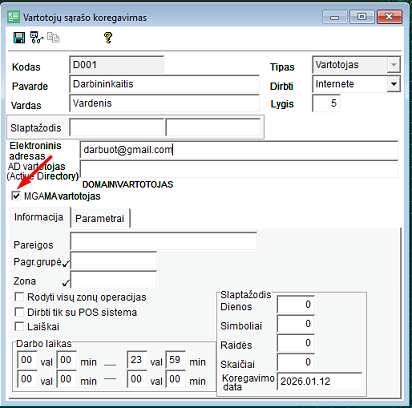Screen dimensions: 412x408
Task: Click the application icon in title bar
Action: tap(13, 17)
